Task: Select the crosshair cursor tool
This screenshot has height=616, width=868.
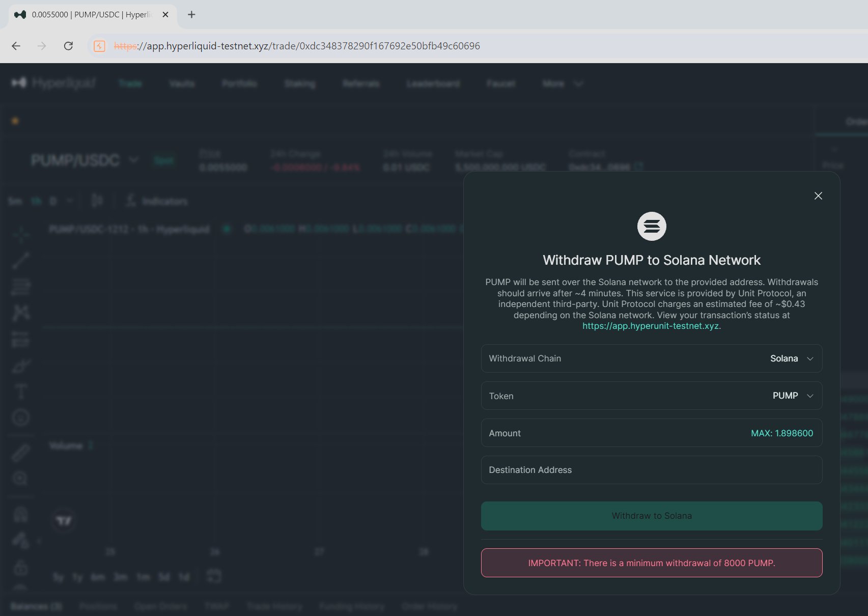Action: 21,235
